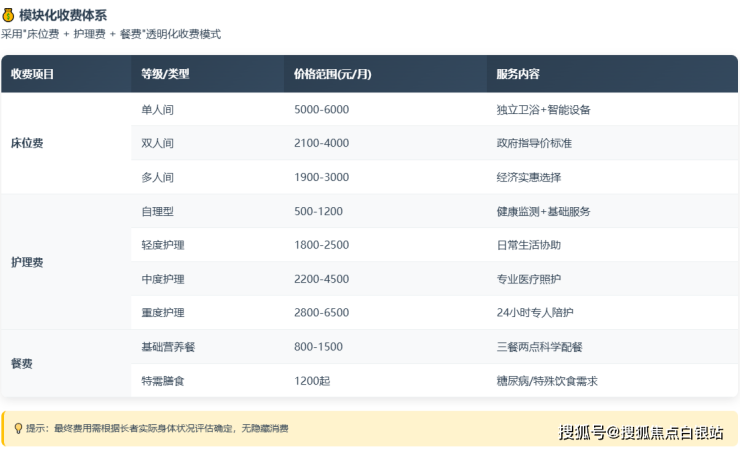The height and width of the screenshot is (449, 740).
Task: Select the 多人间 row type
Action: [158, 177]
